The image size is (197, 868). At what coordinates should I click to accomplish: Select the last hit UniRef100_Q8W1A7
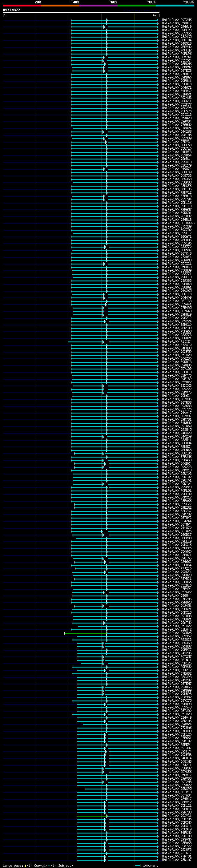click(x=177, y=860)
